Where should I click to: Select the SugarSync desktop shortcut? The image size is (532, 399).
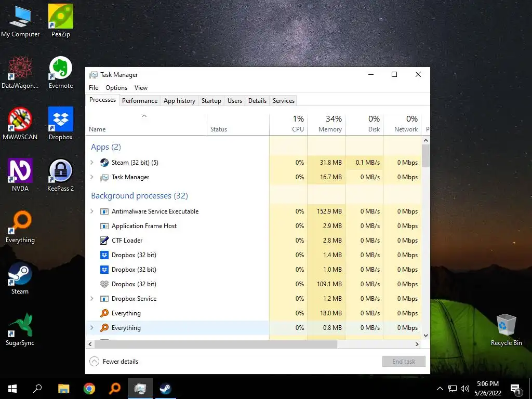(20, 329)
